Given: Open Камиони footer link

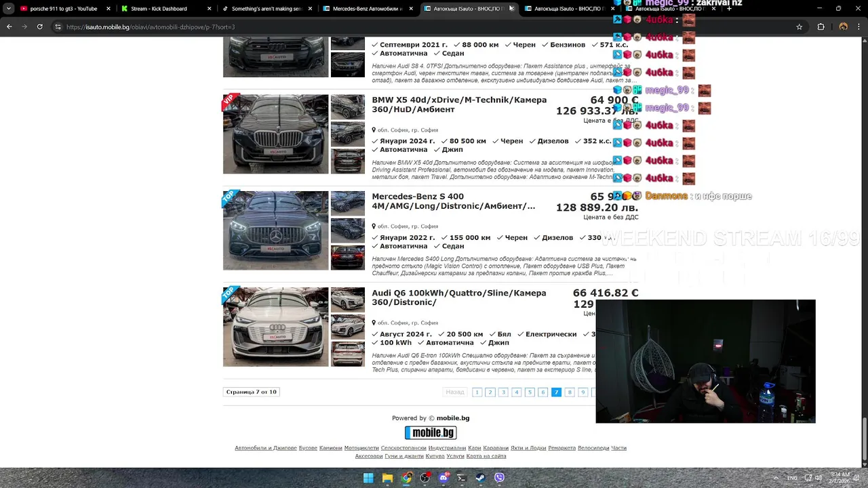Looking at the screenshot, I should click(x=331, y=448).
